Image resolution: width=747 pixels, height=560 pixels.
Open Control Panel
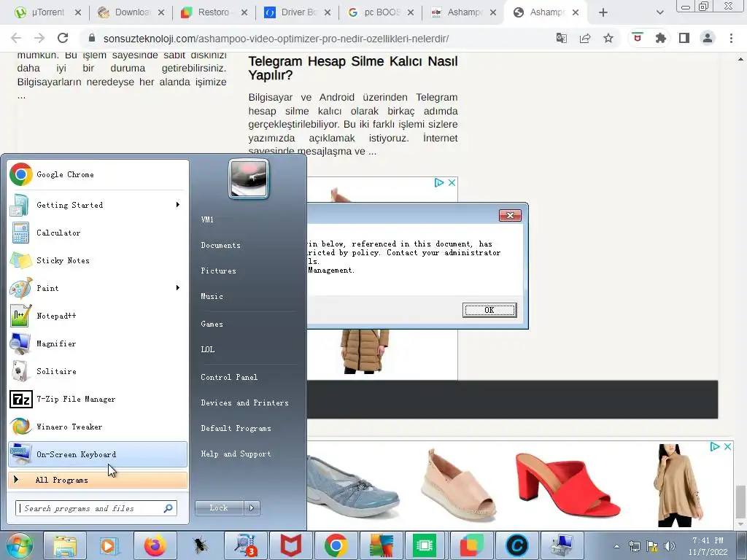(229, 377)
